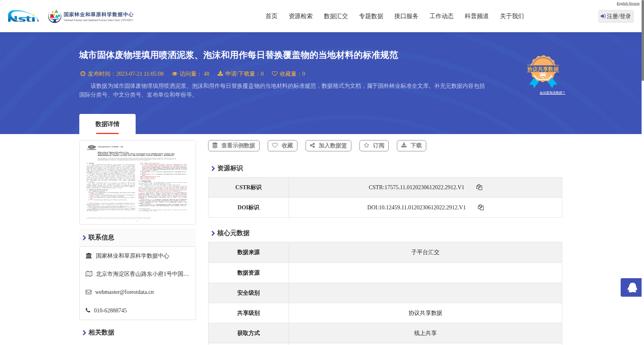Click the dataset title heading

pyautogui.click(x=238, y=55)
